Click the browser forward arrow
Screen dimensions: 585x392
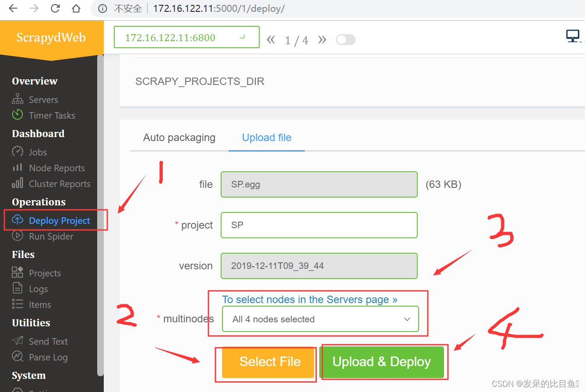pyautogui.click(x=34, y=8)
